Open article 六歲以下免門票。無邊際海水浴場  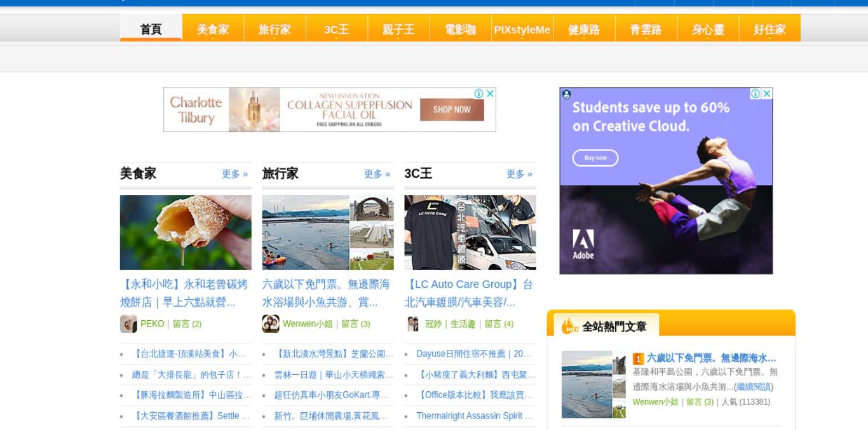coord(327,293)
